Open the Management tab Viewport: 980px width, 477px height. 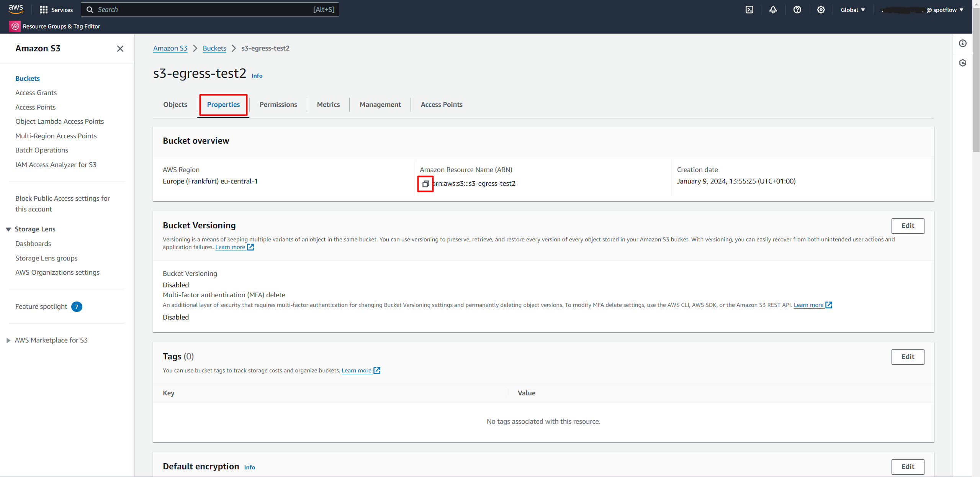380,105
